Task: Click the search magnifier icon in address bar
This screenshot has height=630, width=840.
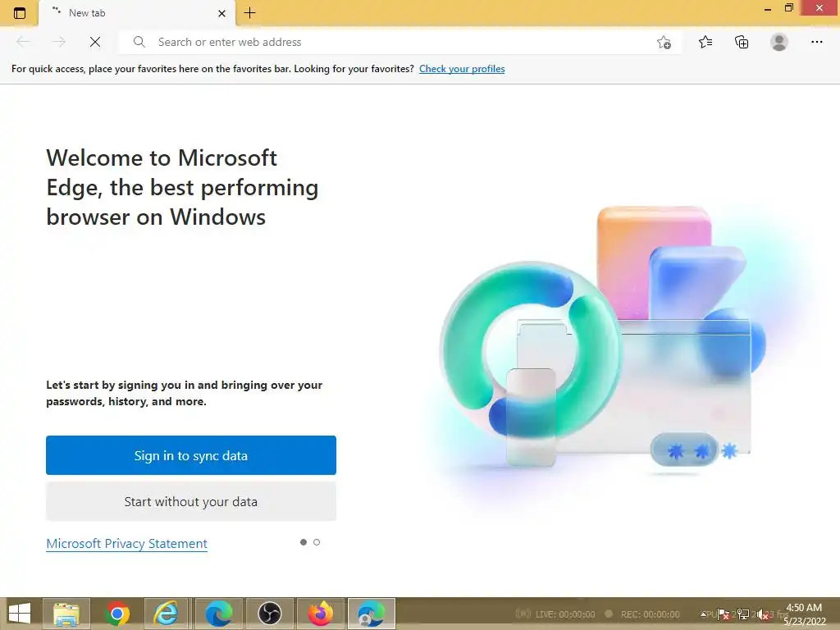Action: coord(139,42)
